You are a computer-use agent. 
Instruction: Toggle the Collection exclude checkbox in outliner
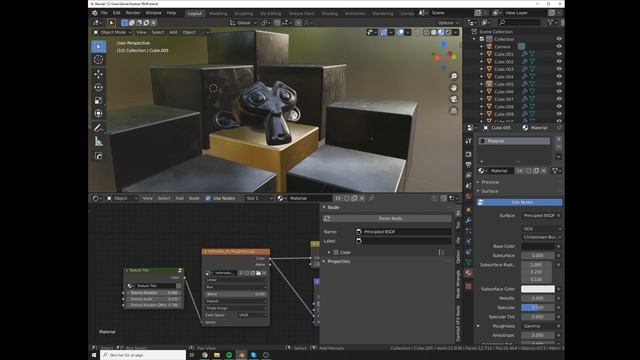pos(482,39)
